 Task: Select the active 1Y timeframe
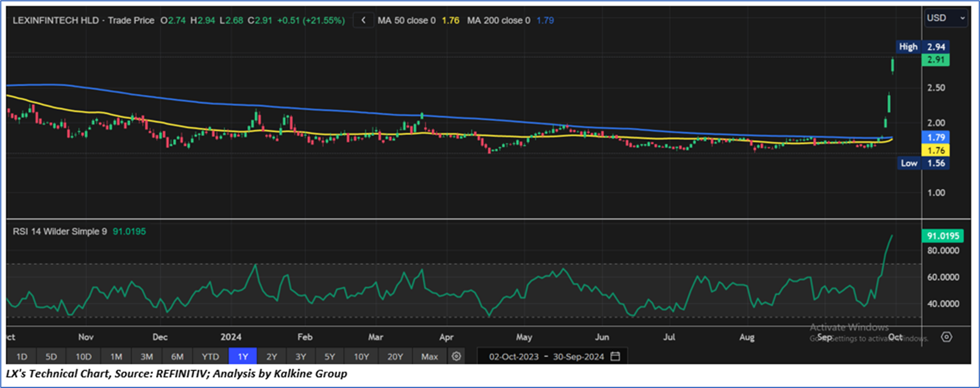click(243, 356)
